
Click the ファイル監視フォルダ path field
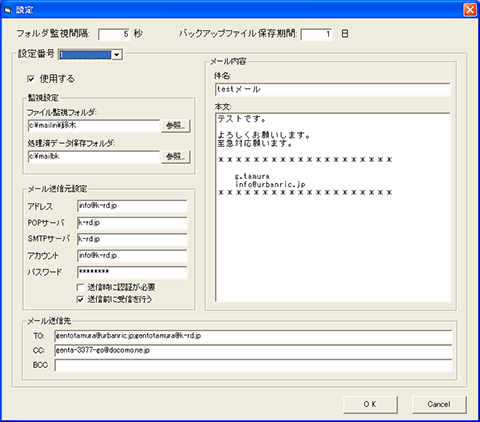94,126
